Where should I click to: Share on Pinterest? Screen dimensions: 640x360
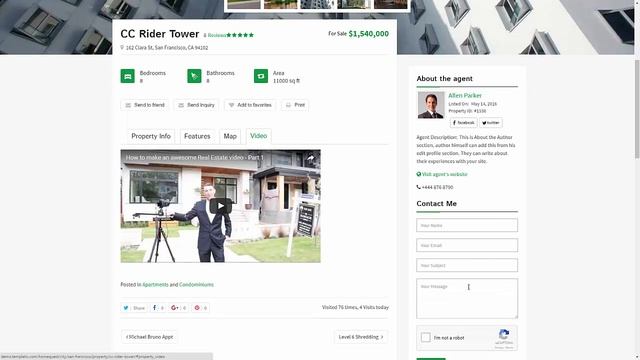coord(200,308)
